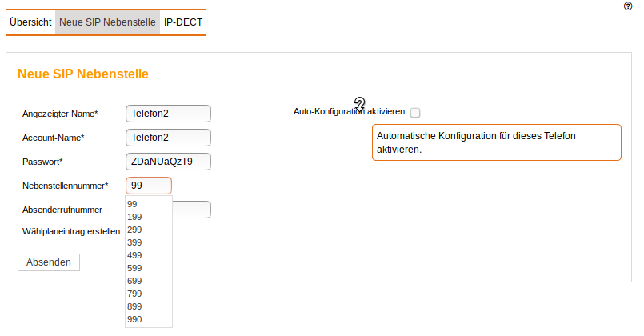Viewport: 644px width, 336px height.
Task: Switch to the Übersicht tab
Action: [30, 22]
